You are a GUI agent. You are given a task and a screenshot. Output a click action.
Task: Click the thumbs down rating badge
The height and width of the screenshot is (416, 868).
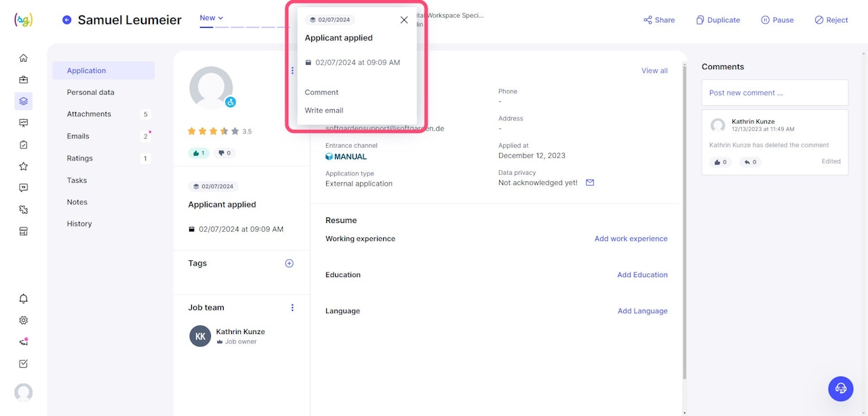(224, 153)
